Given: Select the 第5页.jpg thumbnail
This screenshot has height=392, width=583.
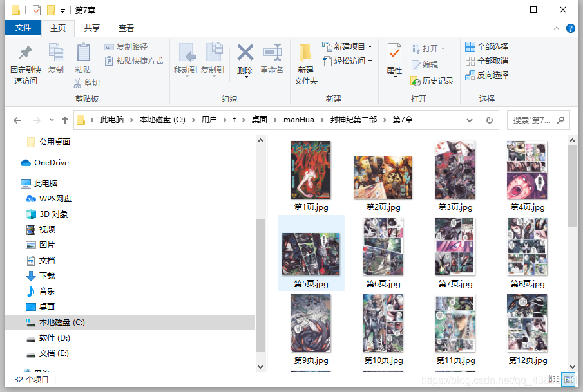Looking at the screenshot, I should [311, 254].
